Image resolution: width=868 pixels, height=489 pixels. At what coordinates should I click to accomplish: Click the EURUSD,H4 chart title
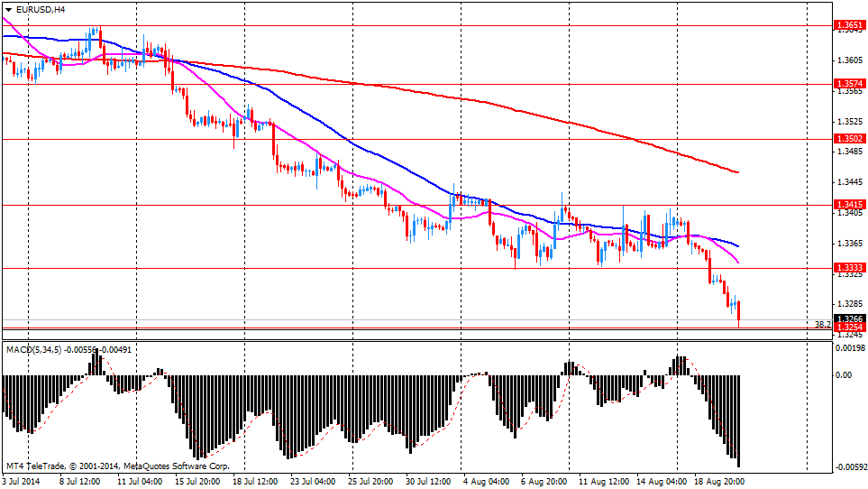41,9
